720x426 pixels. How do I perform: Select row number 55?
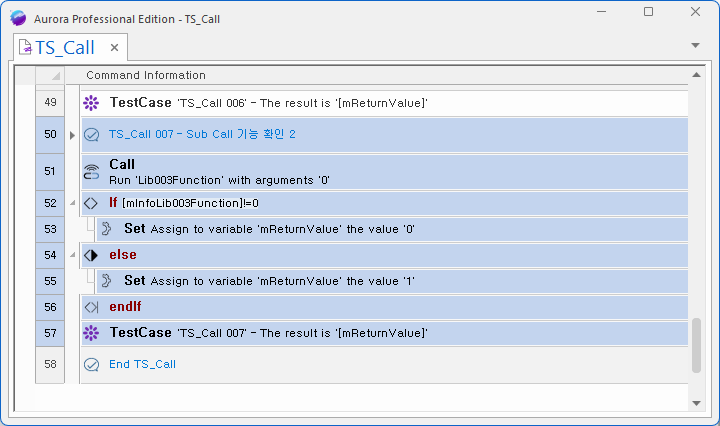click(x=50, y=281)
